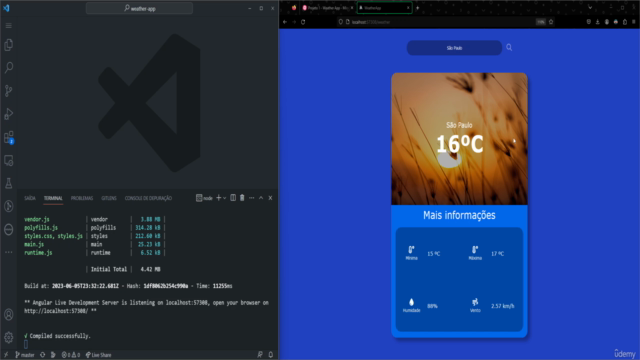This screenshot has width=640, height=360.
Task: Click the Compiled successfully message
Action: pos(57,336)
